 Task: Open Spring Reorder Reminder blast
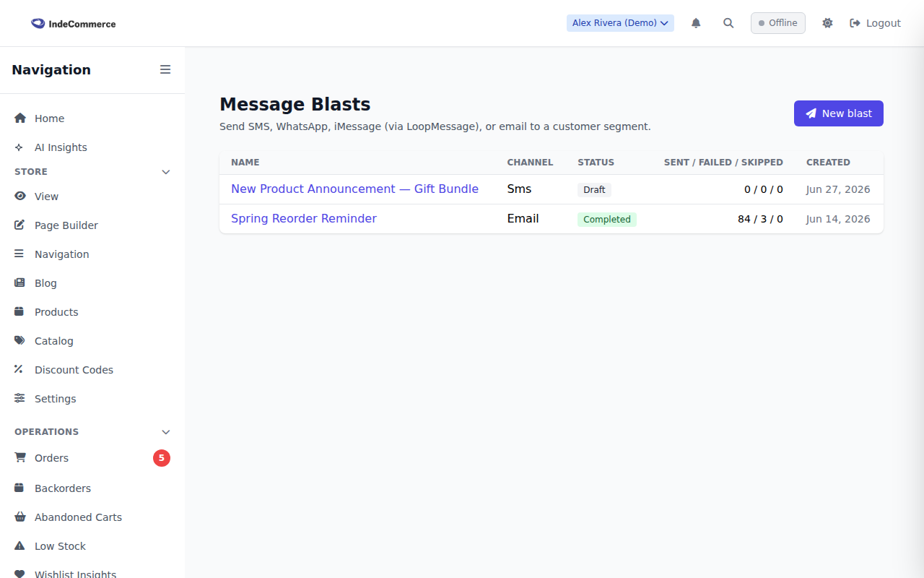[x=303, y=218]
